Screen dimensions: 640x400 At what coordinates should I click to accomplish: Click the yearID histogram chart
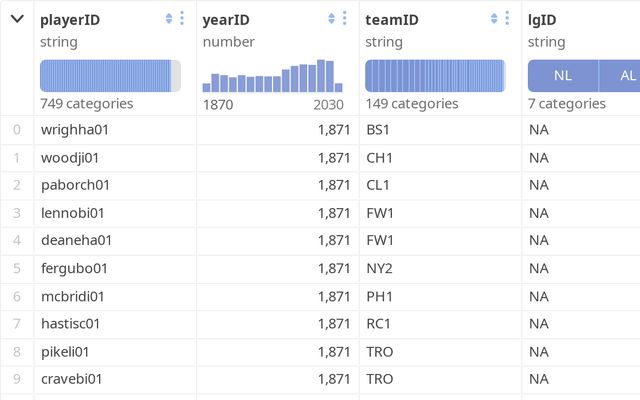[x=273, y=76]
